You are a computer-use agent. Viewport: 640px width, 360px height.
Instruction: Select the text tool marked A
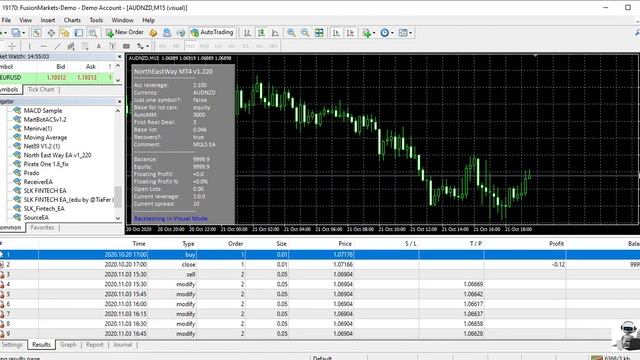tap(98, 46)
